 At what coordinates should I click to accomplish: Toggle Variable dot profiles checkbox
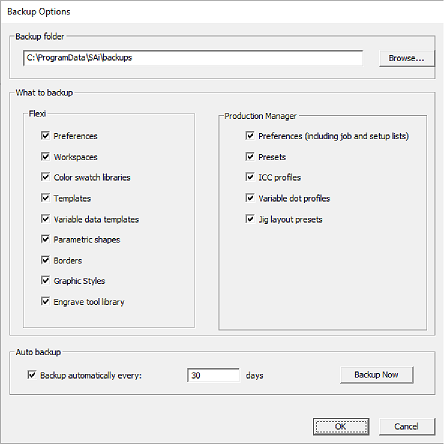[x=250, y=198]
